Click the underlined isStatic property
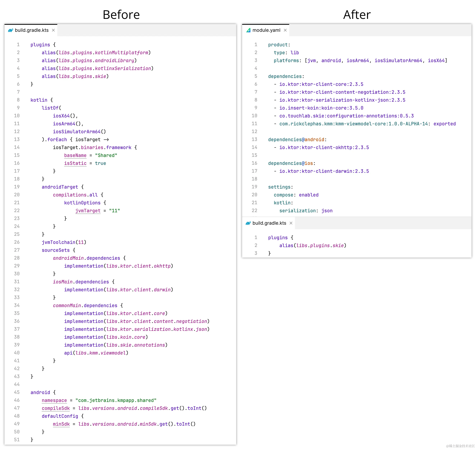 pos(75,163)
